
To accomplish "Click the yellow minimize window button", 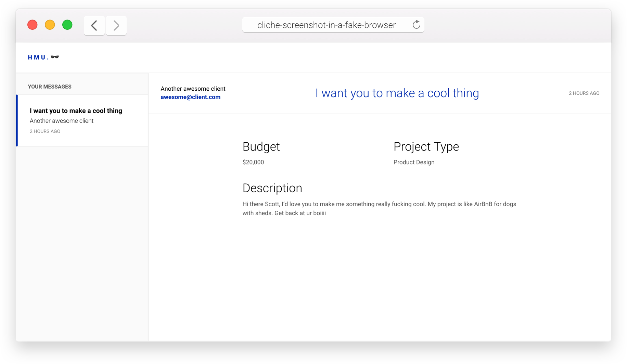I will (x=50, y=25).
